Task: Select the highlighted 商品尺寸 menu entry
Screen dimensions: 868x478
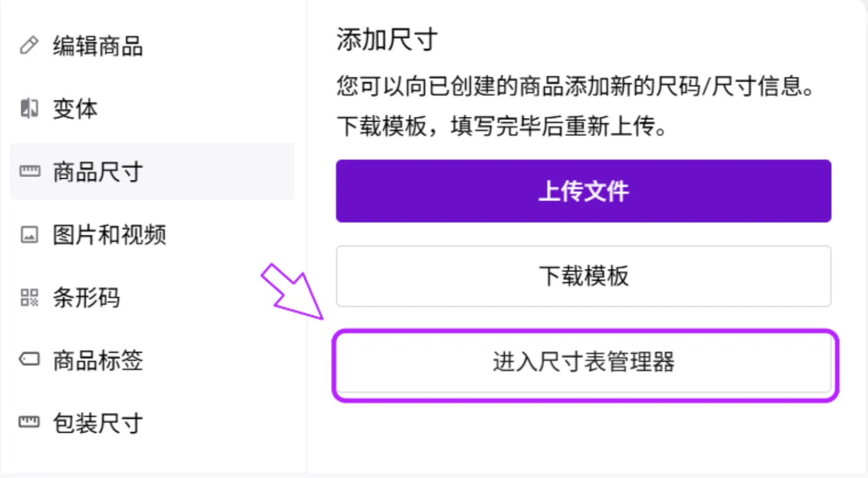Action: [x=152, y=171]
